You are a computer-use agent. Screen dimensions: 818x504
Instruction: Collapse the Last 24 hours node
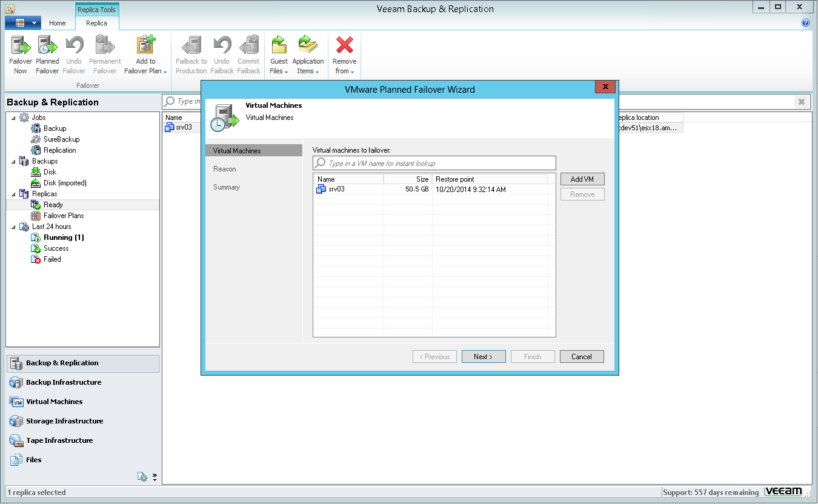14,227
